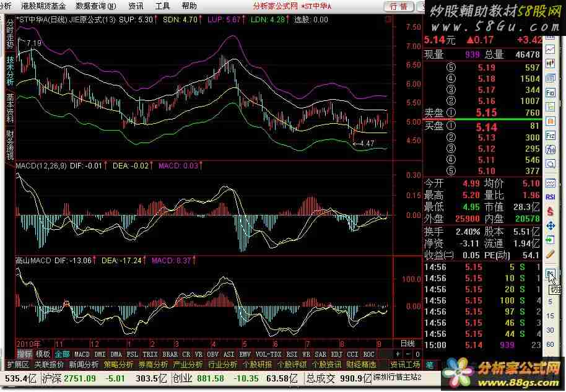Click 深圳行情主站2 in status bar
This screenshot has width=566, height=392.
click(397, 378)
